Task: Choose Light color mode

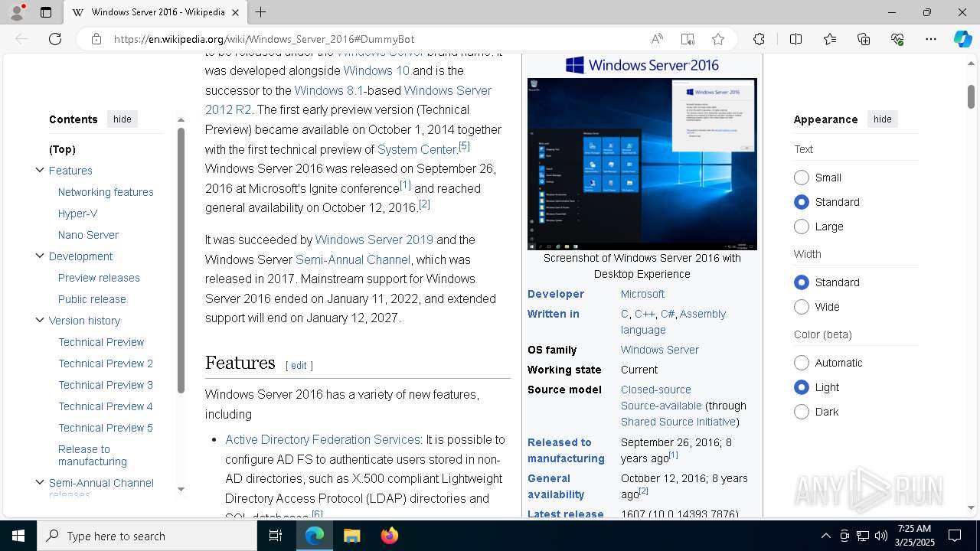Action: [802, 387]
